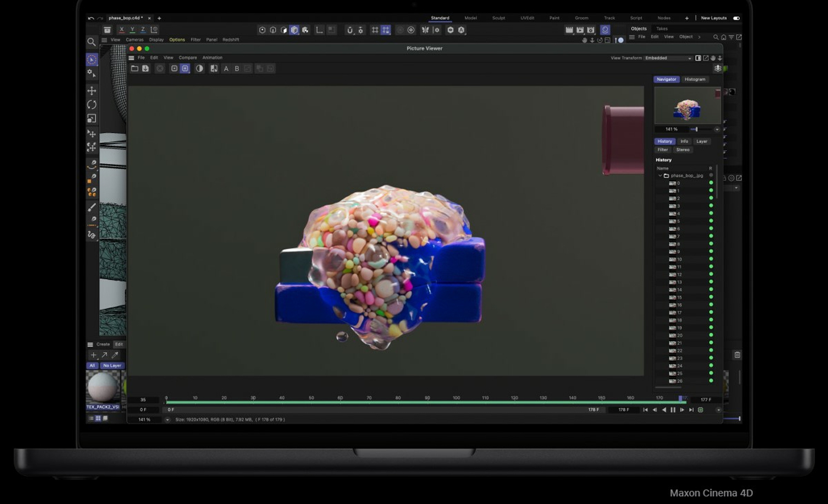Screen dimensions: 828x504
Task: Open the Navigator zoom percent dropdown arrow
Action: (x=717, y=129)
